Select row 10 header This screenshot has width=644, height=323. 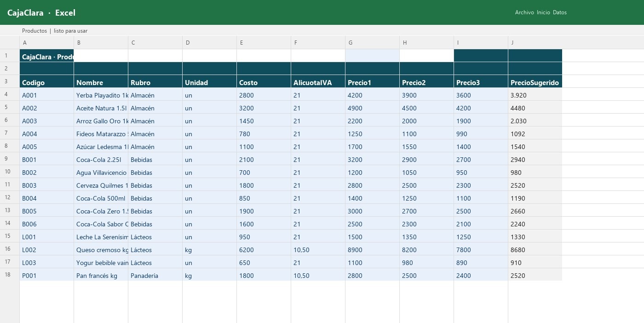10,172
